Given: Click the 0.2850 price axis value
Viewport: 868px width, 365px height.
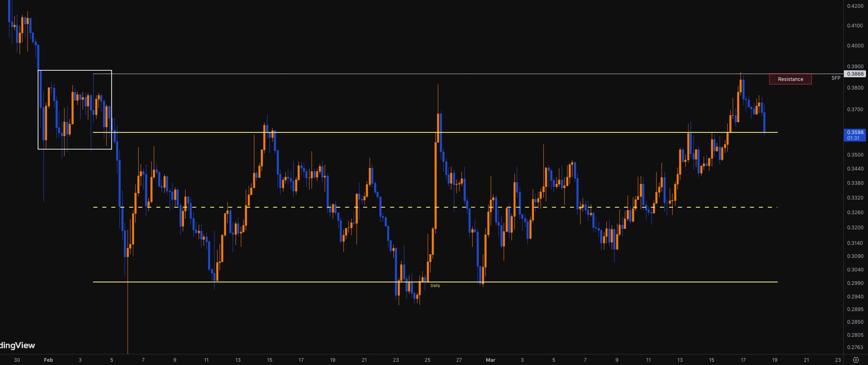Looking at the screenshot, I should point(855,322).
